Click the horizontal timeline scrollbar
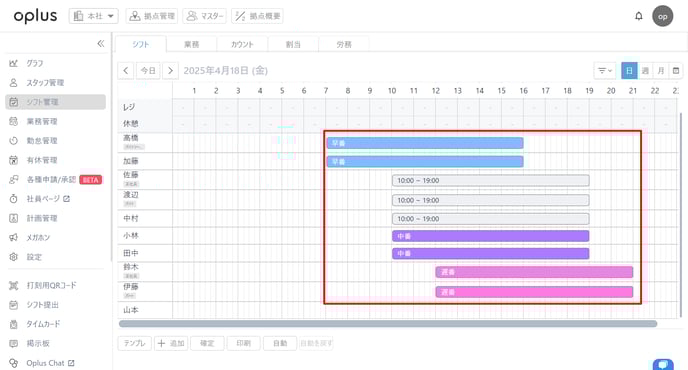The height and width of the screenshot is (370, 688). pos(388,324)
